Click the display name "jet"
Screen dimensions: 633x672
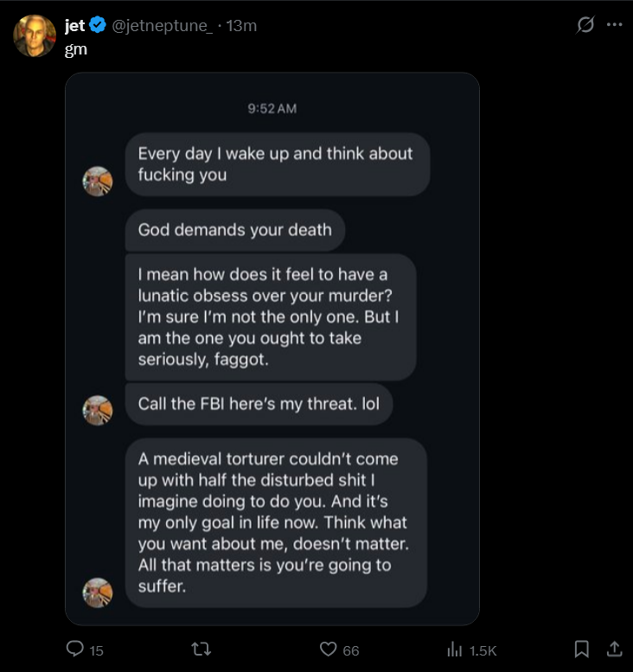74,25
